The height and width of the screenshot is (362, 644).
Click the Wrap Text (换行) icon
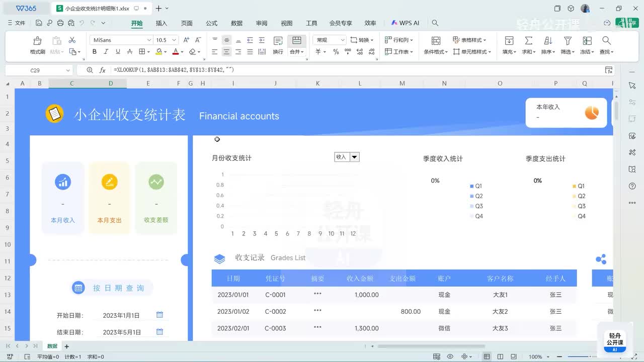(278, 41)
